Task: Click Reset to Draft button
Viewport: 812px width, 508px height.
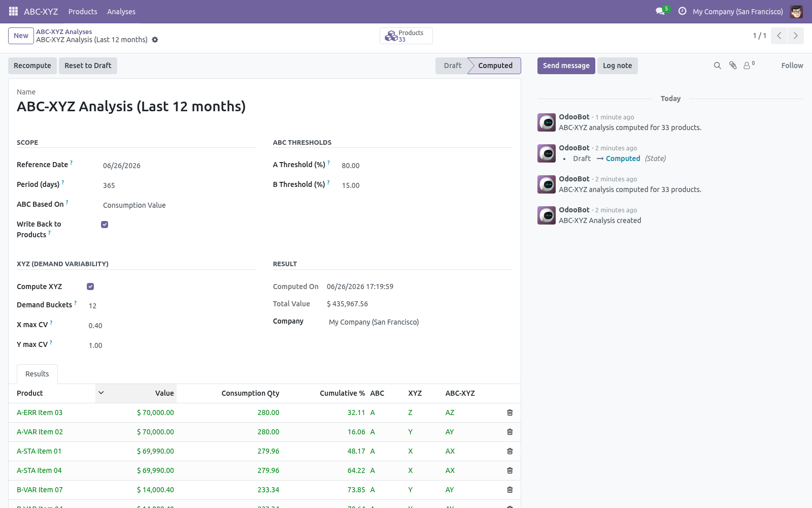Action: pos(88,66)
